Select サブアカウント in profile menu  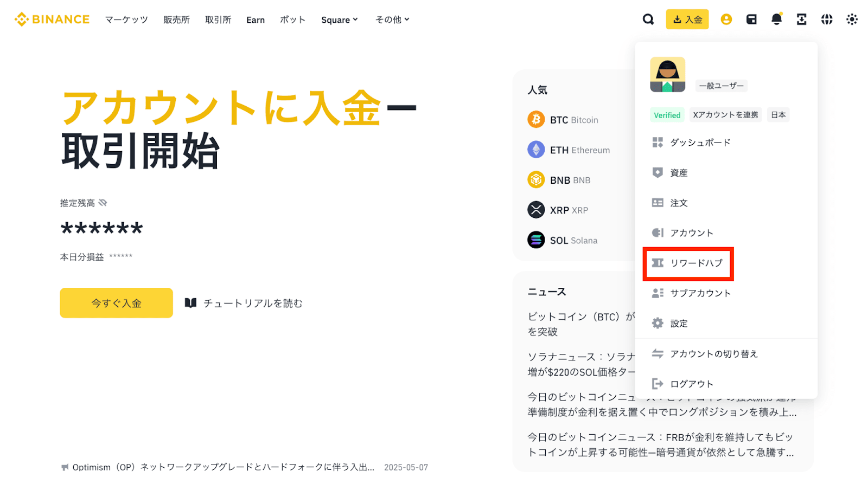click(x=726, y=293)
